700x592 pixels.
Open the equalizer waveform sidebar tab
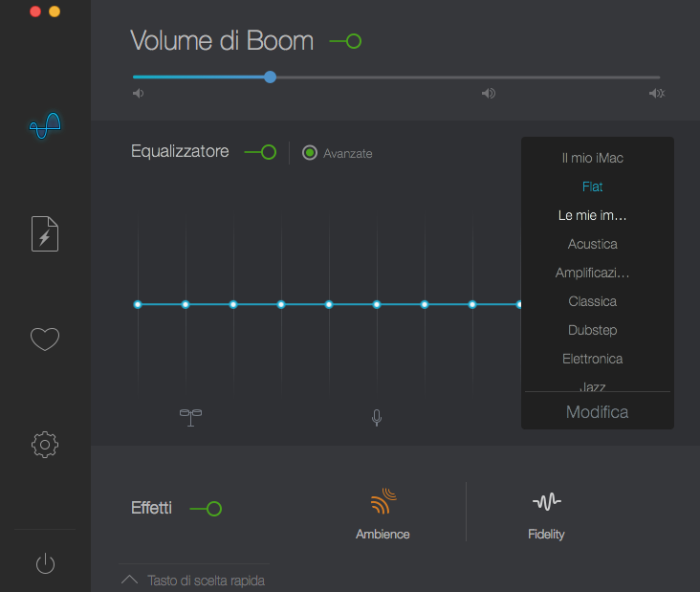(x=45, y=125)
